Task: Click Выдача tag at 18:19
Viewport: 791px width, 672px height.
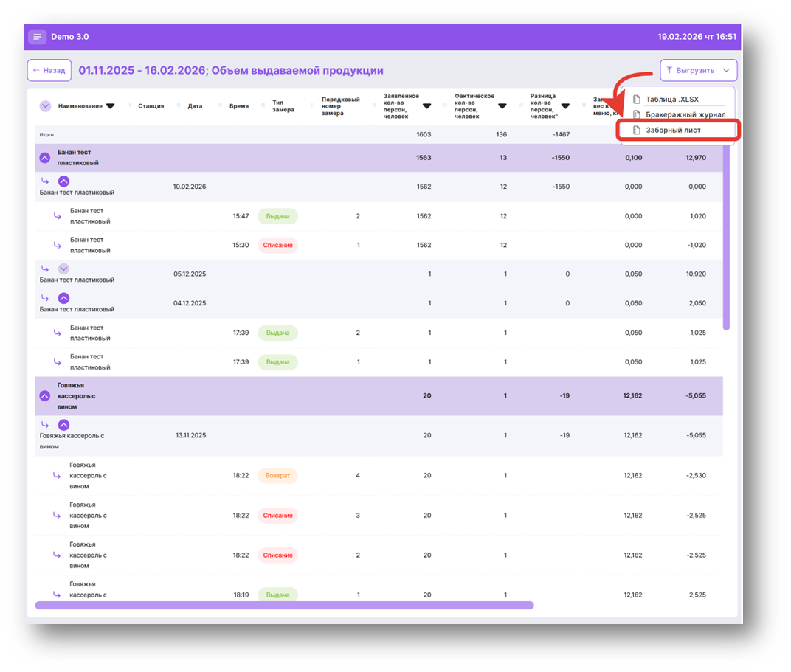Action: click(277, 595)
